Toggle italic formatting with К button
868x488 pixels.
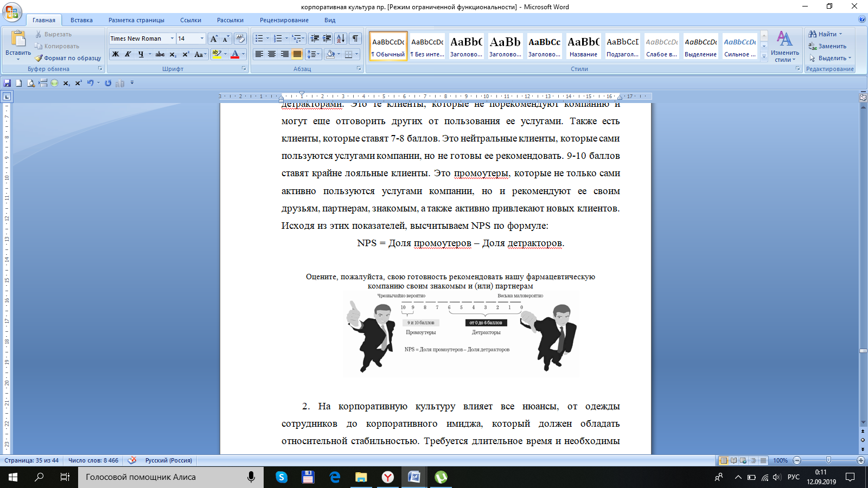coord(128,54)
